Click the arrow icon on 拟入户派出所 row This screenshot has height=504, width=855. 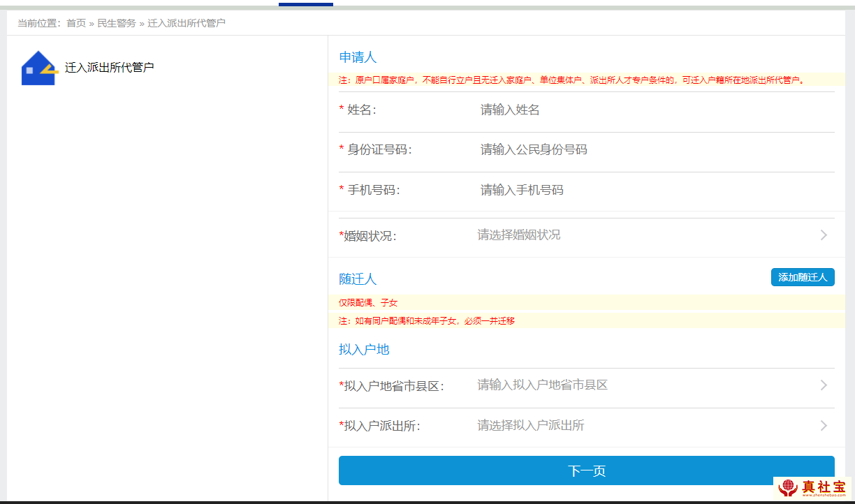[824, 426]
